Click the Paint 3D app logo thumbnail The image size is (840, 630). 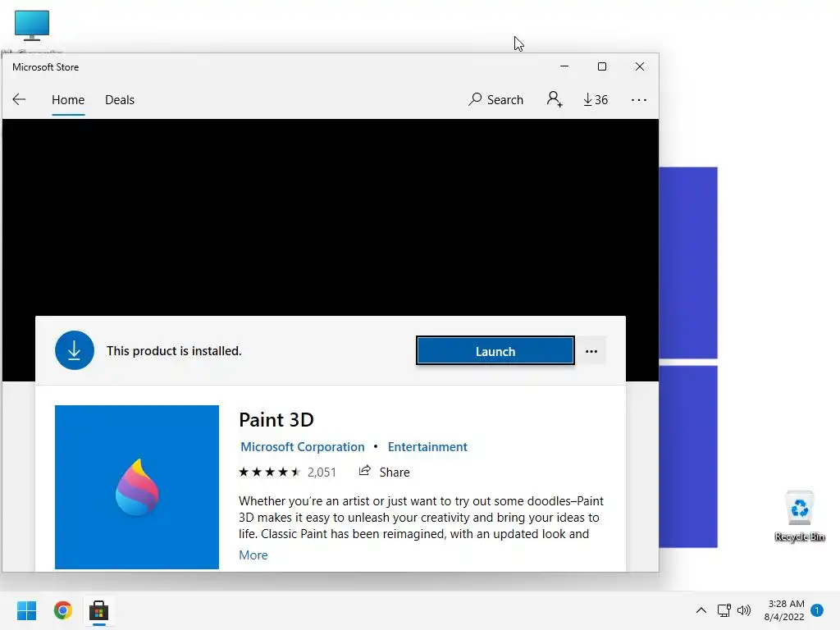pos(137,487)
